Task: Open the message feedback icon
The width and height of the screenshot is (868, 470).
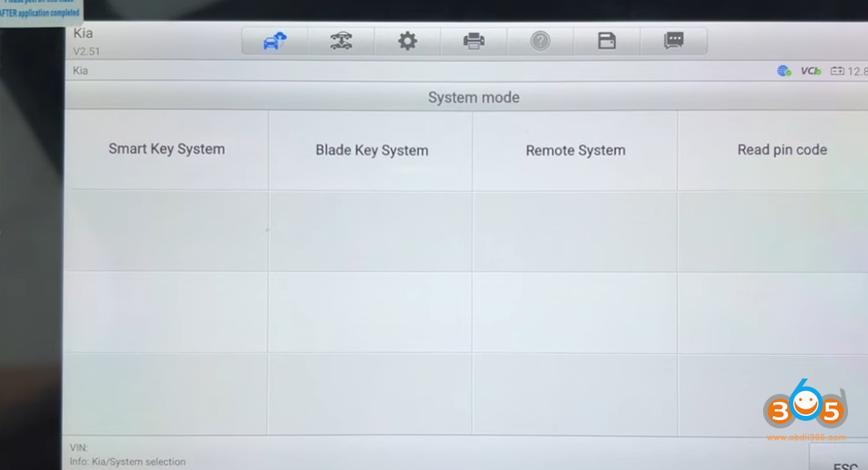Action: (673, 41)
